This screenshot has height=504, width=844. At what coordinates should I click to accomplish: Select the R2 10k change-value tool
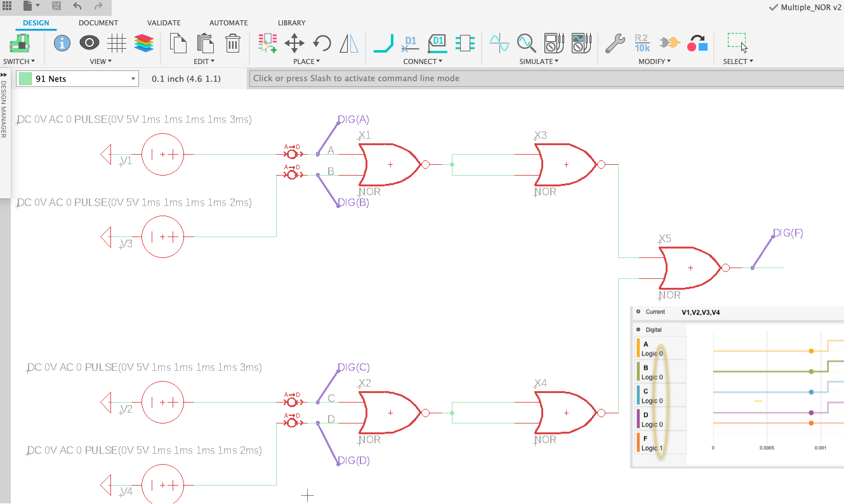pos(642,43)
